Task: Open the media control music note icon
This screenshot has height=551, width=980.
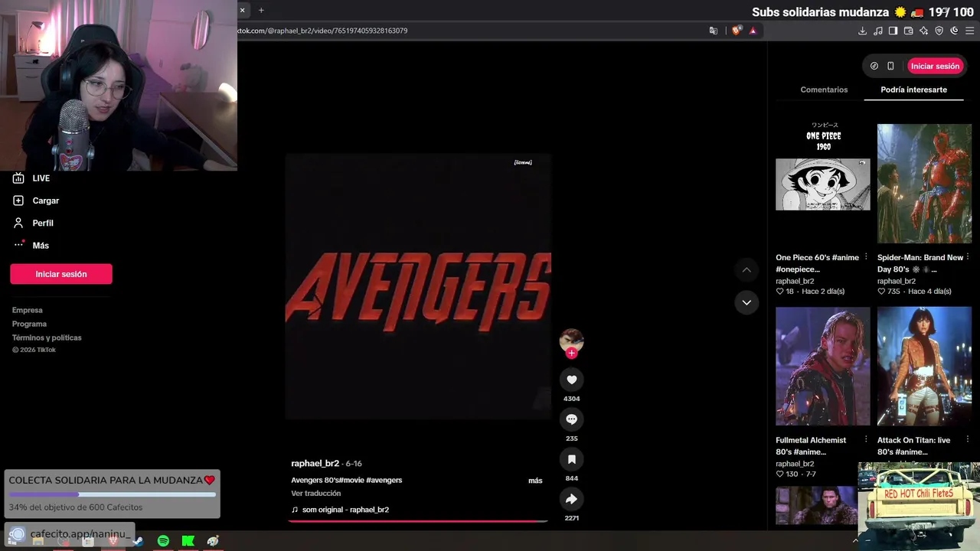Action: tap(878, 31)
